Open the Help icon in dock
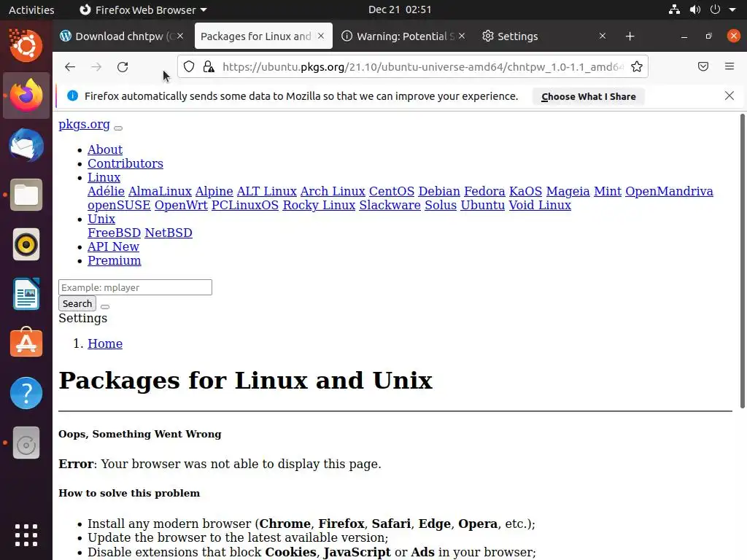Image resolution: width=747 pixels, height=560 pixels. (26, 393)
